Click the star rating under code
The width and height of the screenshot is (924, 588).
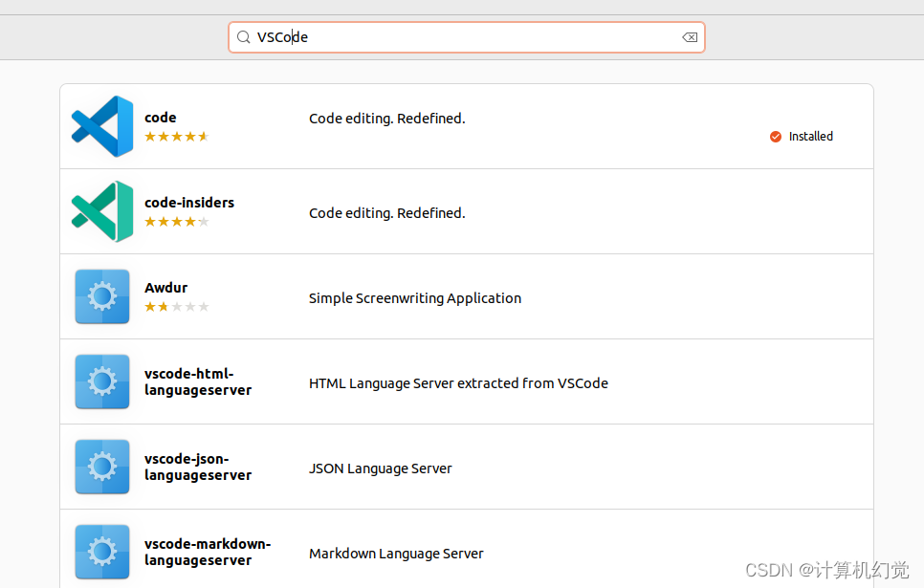[176, 137]
